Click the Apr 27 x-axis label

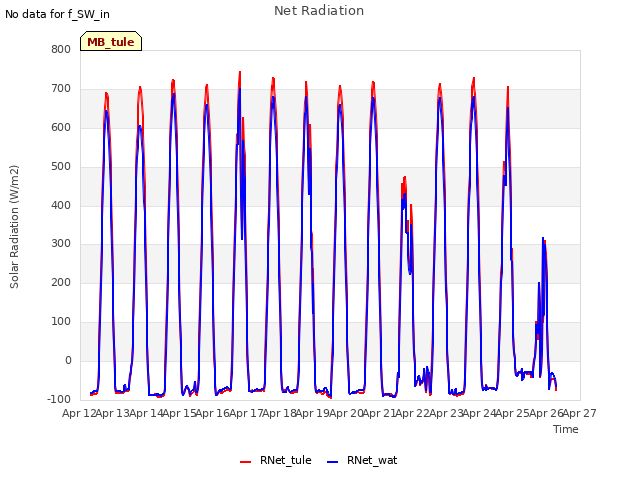580,413
